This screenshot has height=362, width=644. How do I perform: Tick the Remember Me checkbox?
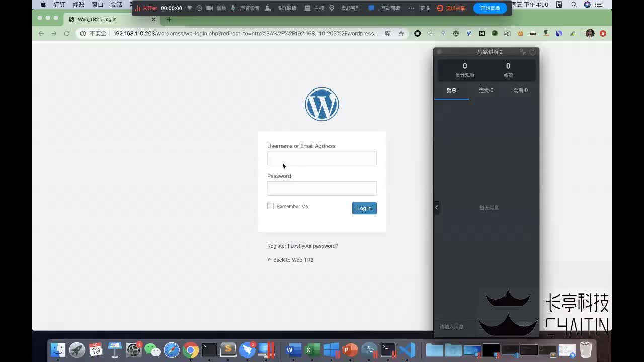click(270, 206)
